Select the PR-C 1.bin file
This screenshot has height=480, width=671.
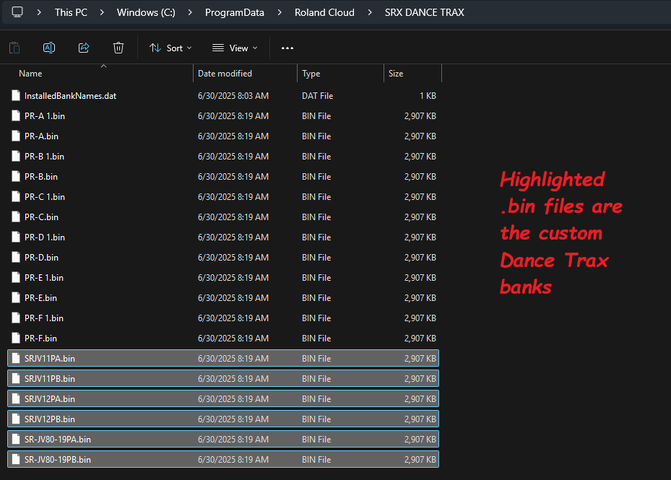(x=223, y=197)
